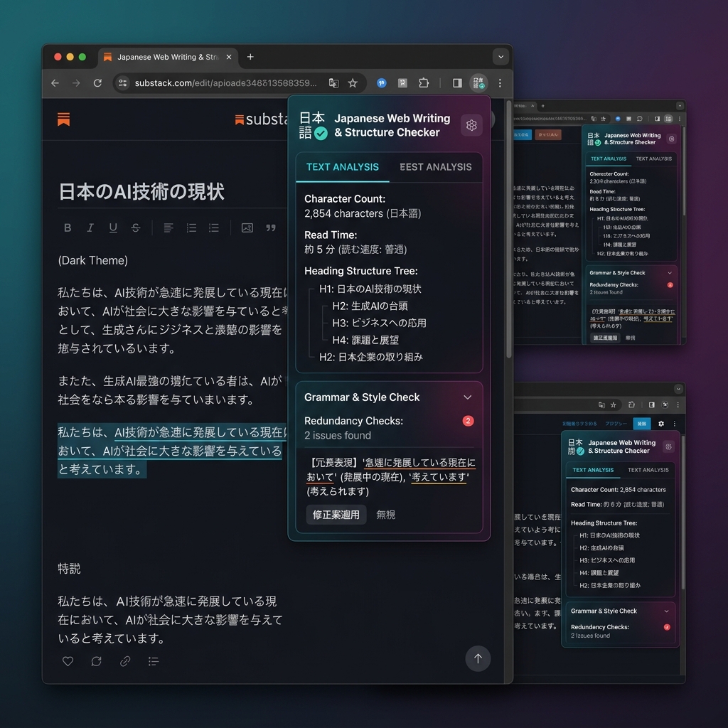Open three-dot menu in top-right window

[679, 119]
